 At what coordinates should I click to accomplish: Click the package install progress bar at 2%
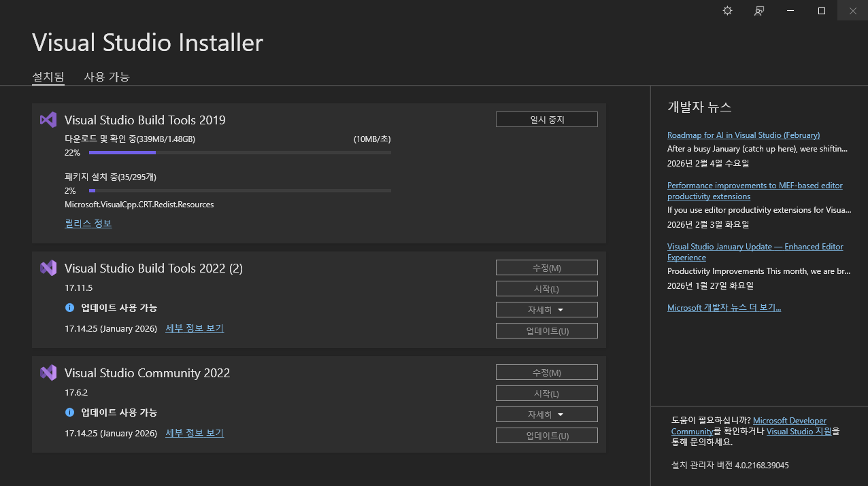coord(240,191)
